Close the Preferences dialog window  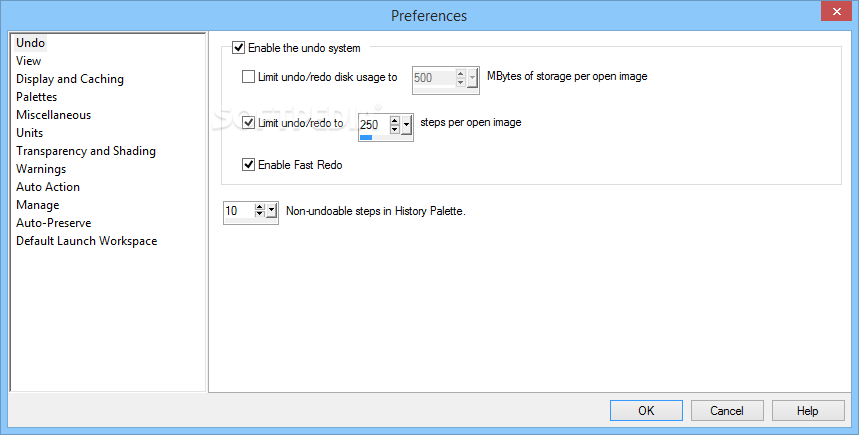pos(837,12)
